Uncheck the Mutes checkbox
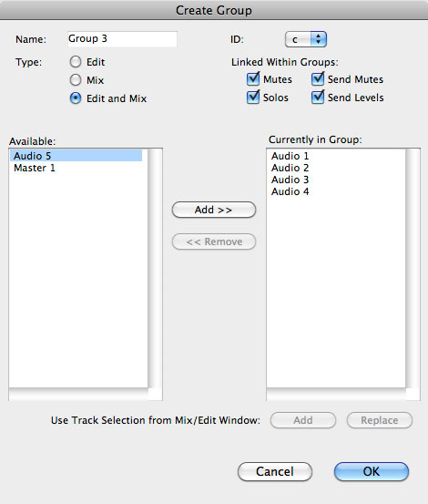The height and width of the screenshot is (504, 428). coord(253,79)
